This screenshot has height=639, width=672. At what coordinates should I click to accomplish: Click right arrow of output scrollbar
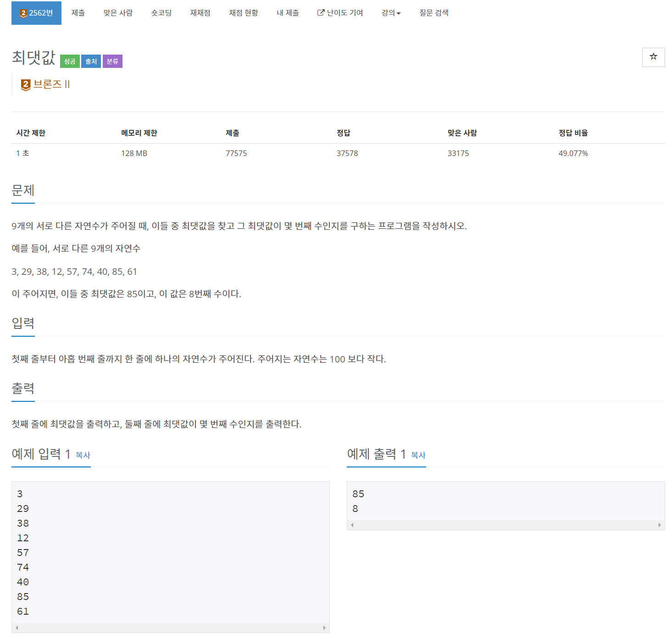(x=660, y=525)
